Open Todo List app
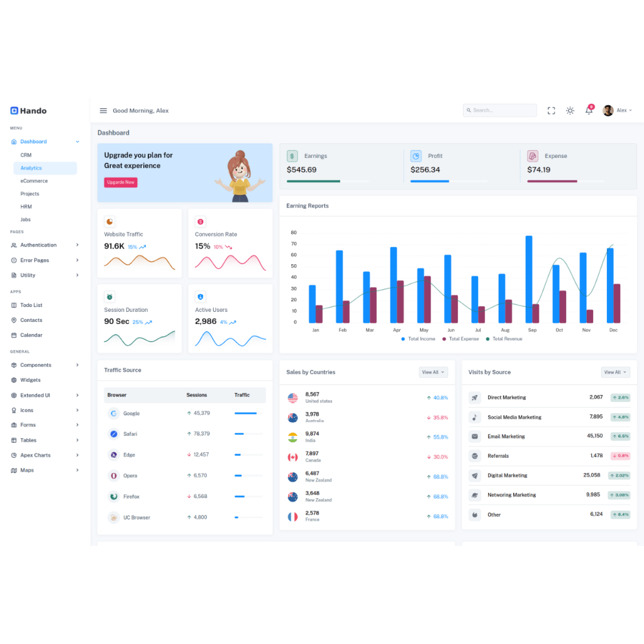Viewport: 644px width, 644px height. tap(26, 305)
